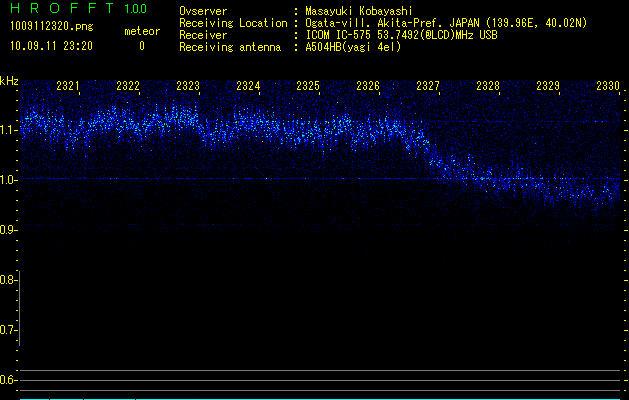
Task: Click the 0.7 frequency axis label
Action: pos(9,330)
